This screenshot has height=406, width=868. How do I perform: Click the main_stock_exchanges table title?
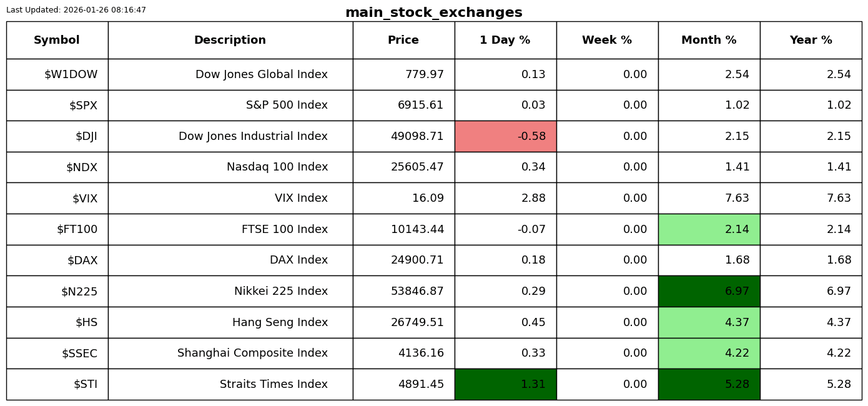(x=433, y=13)
